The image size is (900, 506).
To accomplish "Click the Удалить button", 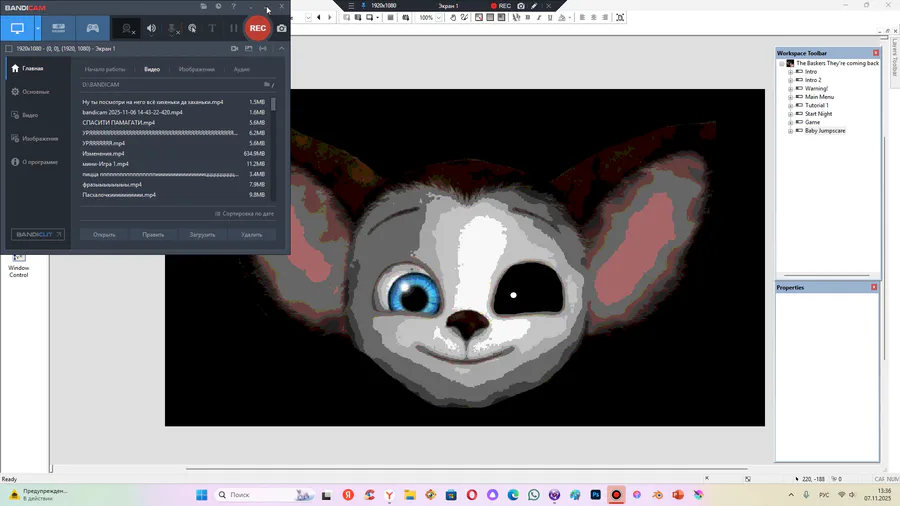I will 251,235.
